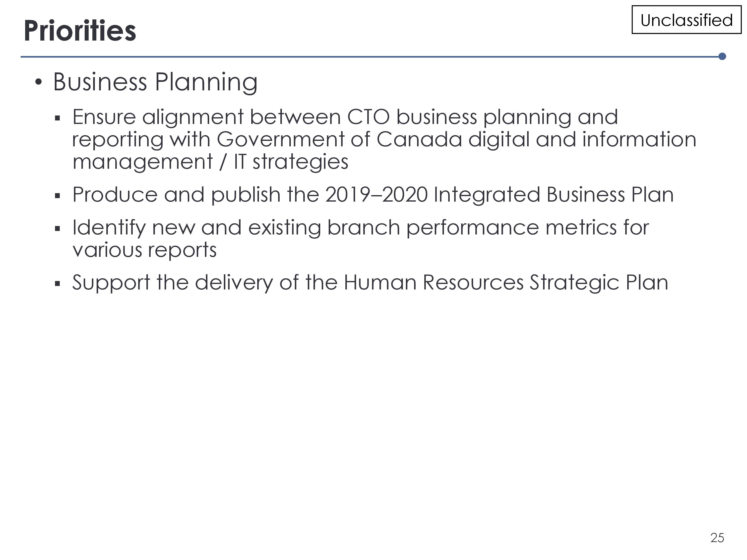Click the words digital and information
The height and width of the screenshot is (560, 747).
coord(582,139)
